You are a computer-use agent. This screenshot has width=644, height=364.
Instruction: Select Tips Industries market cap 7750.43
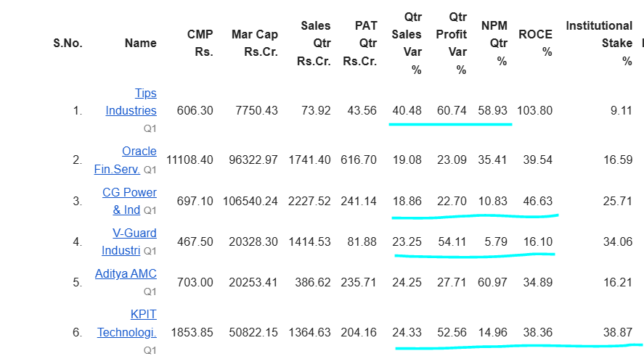256,111
